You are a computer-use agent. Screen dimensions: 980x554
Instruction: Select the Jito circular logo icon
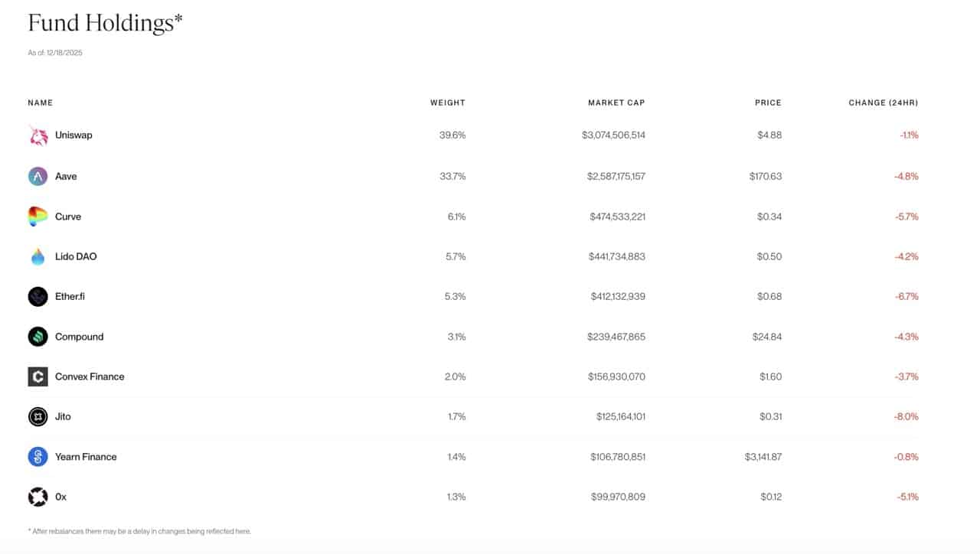point(38,416)
